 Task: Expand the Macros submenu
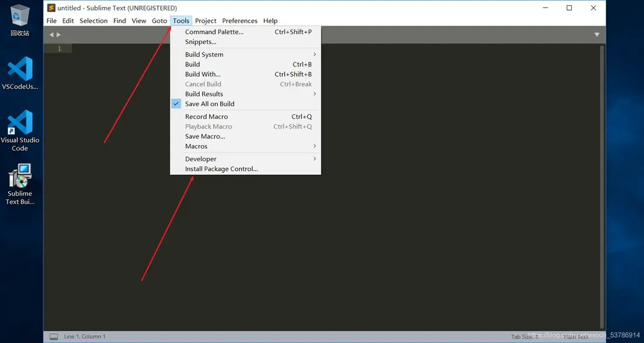click(x=246, y=146)
